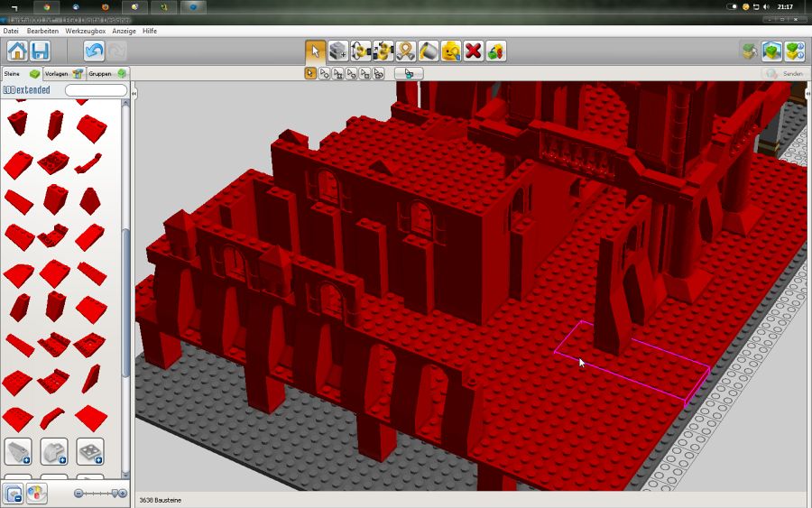Activate the single-brick selection sub-tool
The height and width of the screenshot is (508, 812).
click(310, 73)
